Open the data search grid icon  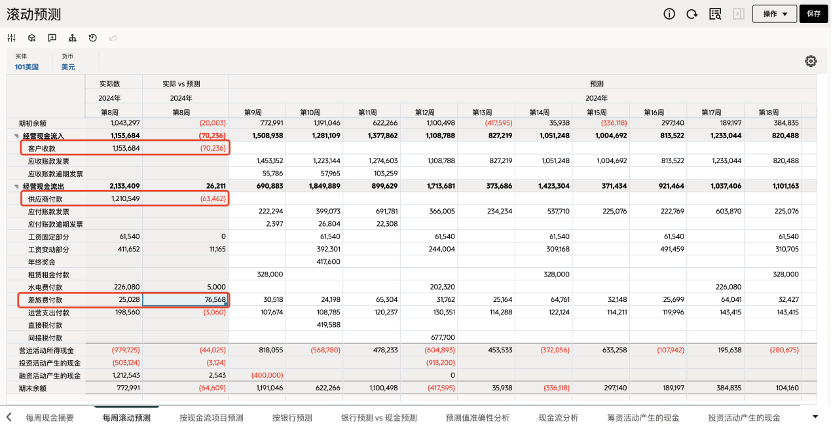(715, 14)
